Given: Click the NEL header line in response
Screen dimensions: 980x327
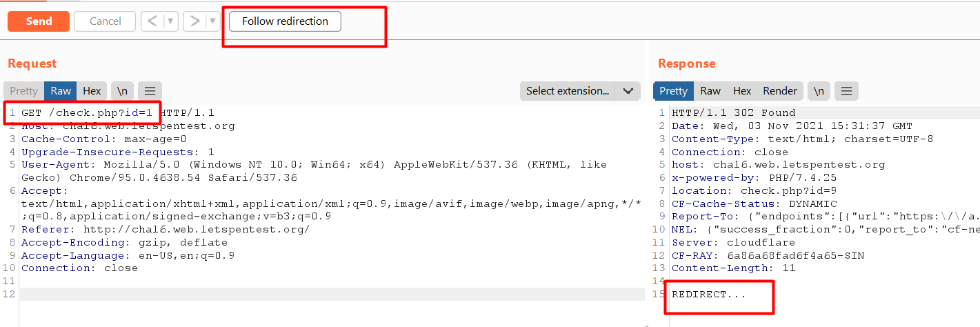Looking at the screenshot, I should 826,229.
